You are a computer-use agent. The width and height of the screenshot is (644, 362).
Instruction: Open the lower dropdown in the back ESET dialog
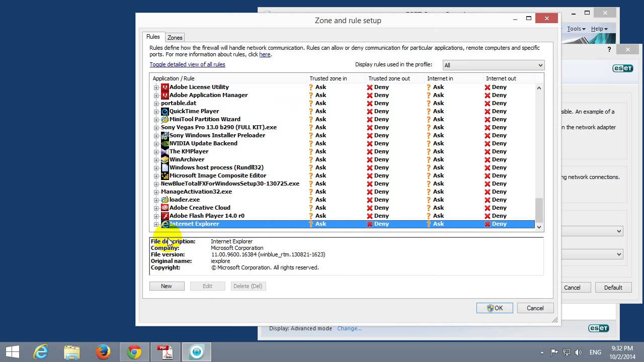(x=592, y=254)
